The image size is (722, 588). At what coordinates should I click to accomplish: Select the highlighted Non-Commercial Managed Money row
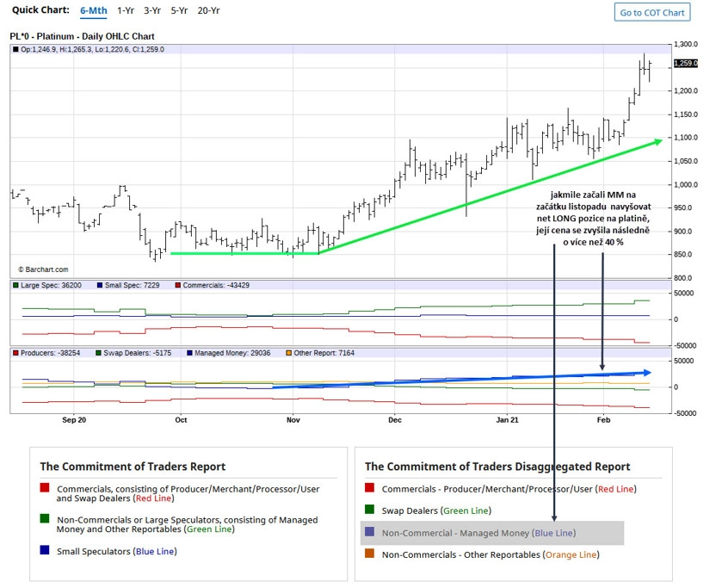(492, 533)
